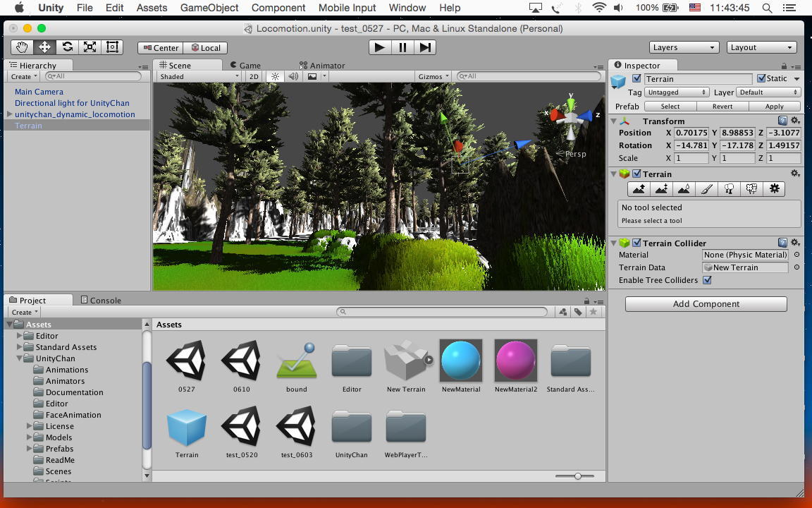Image resolution: width=812 pixels, height=508 pixels.
Task: Open the Layer dropdown showing Default
Action: click(768, 92)
